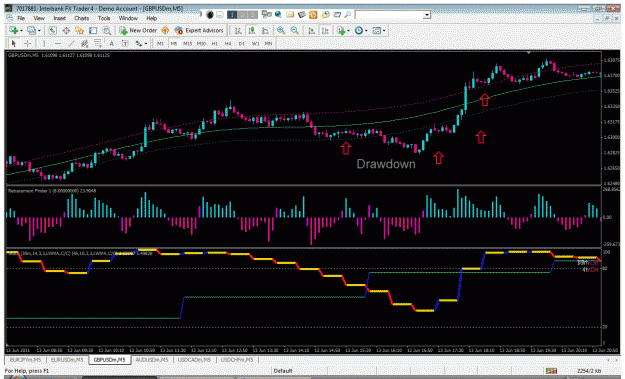This screenshot has width=625, height=379.
Task: Switch to the USDCADm,M5 chart tab
Action: click(194, 359)
